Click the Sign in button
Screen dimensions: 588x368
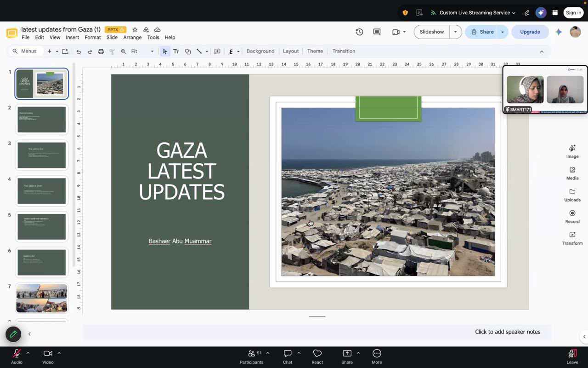[573, 13]
